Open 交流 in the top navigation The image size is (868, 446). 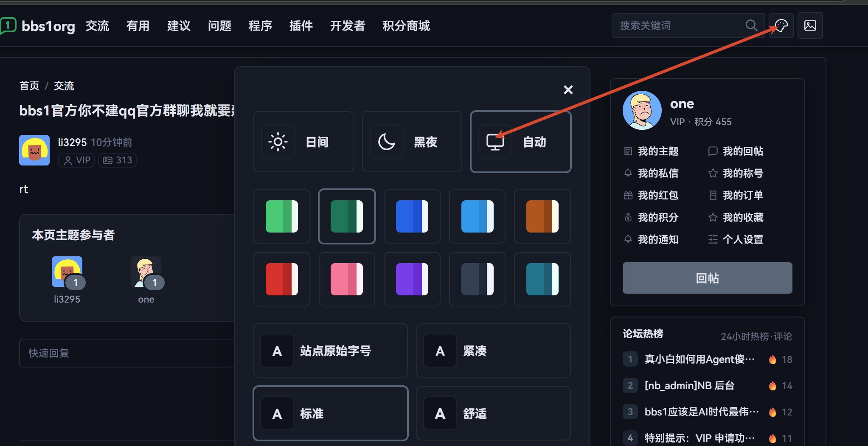coord(97,26)
